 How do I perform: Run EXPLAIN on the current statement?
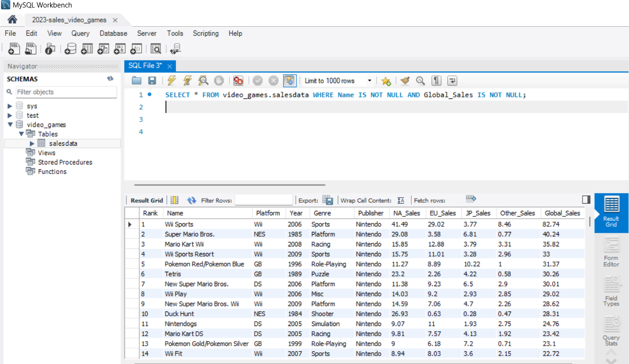pos(203,81)
